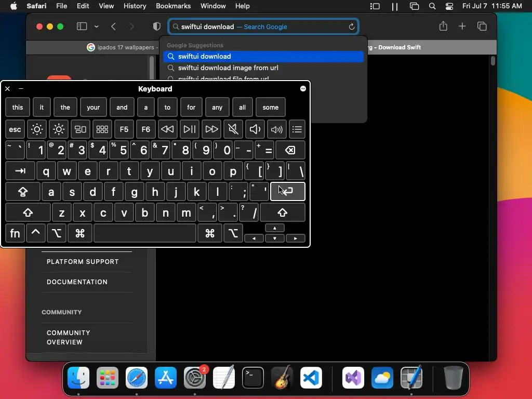Open Spotlight search in menu bar
This screenshot has width=532, height=399.
point(432,6)
